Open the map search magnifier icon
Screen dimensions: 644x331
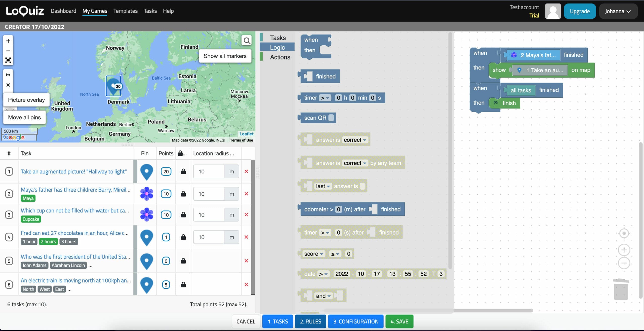(x=247, y=40)
